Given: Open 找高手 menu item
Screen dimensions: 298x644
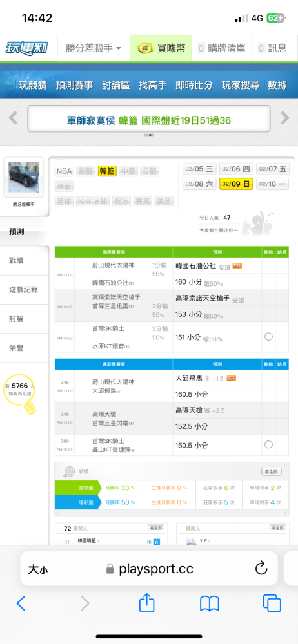Looking at the screenshot, I should 153,85.
